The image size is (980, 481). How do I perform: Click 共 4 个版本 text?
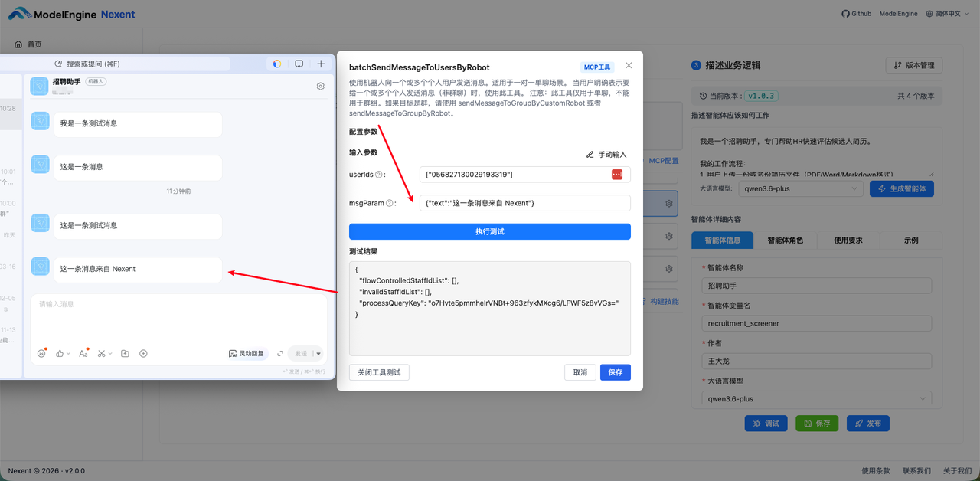(916, 96)
